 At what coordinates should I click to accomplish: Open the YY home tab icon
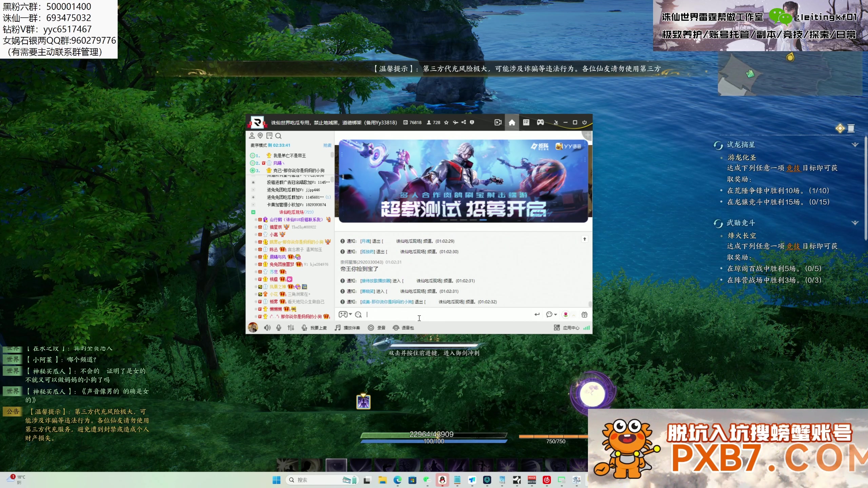click(512, 122)
